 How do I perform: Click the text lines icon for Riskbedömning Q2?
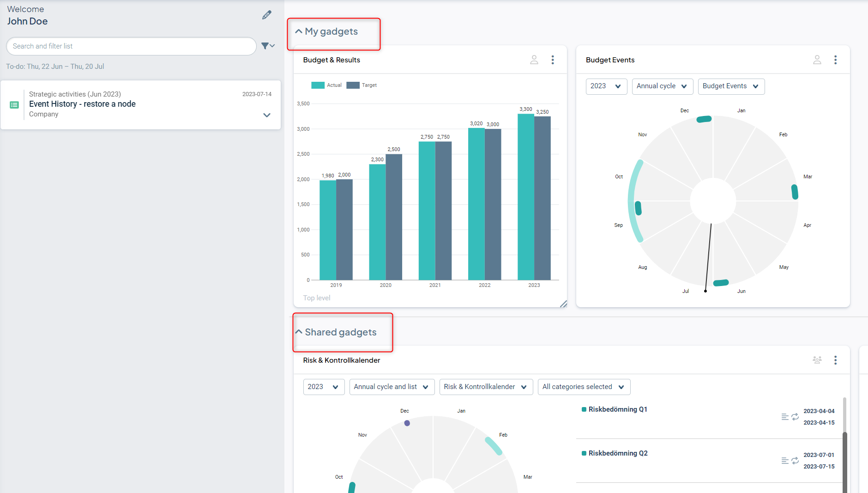(785, 461)
